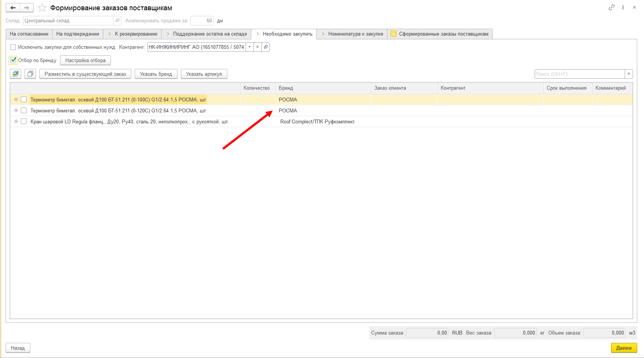Check all rows with the check-all icon

16,74
